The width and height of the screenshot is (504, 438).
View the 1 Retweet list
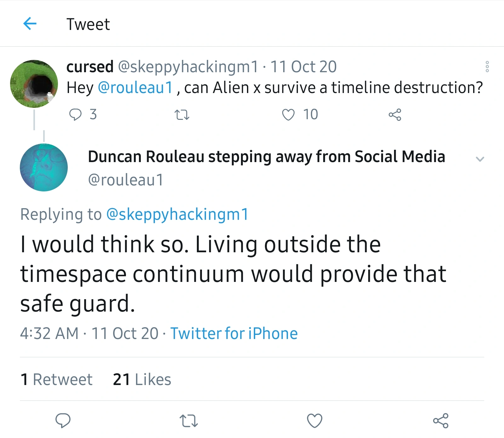point(56,379)
